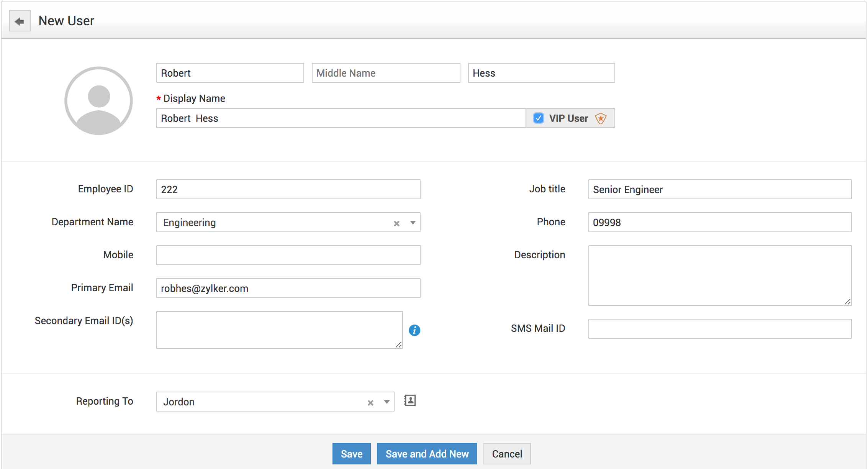Focus the SMS Mail ID field
Viewport: 868px width, 469px height.
[719, 329]
